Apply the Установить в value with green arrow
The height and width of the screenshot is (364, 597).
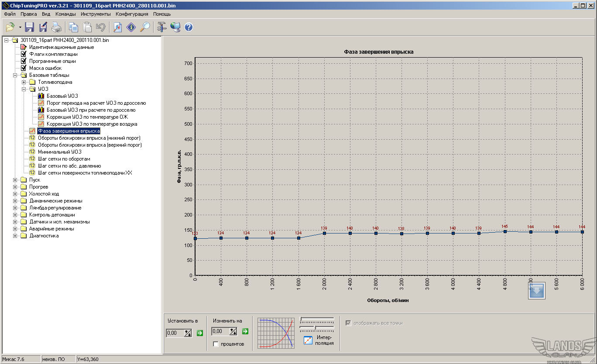click(x=200, y=333)
